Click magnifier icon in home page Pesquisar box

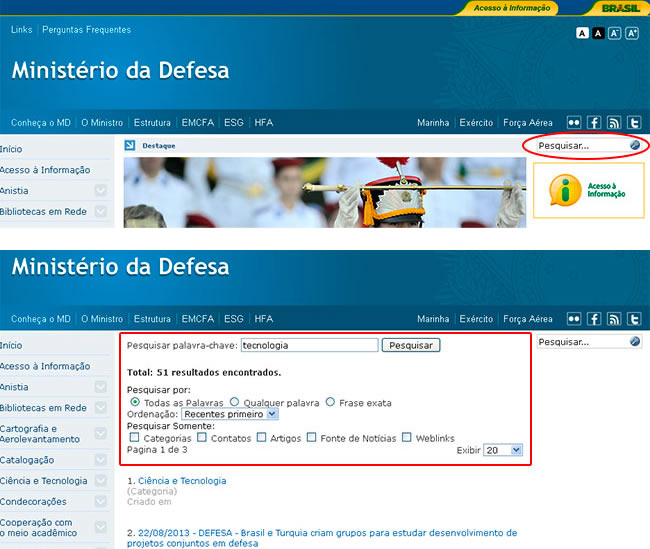(x=635, y=145)
